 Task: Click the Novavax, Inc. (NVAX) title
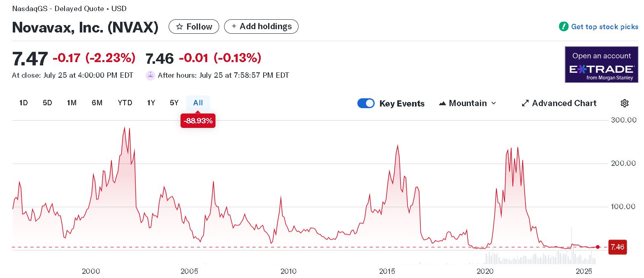pos(85,27)
